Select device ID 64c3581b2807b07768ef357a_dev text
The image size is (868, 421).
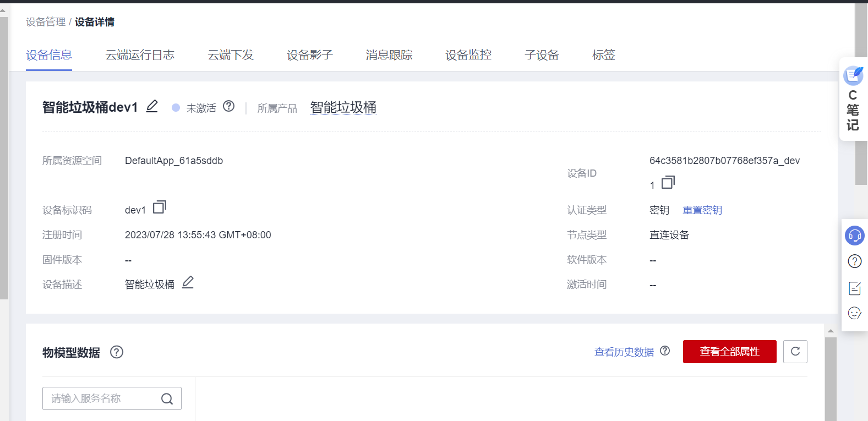pos(724,161)
